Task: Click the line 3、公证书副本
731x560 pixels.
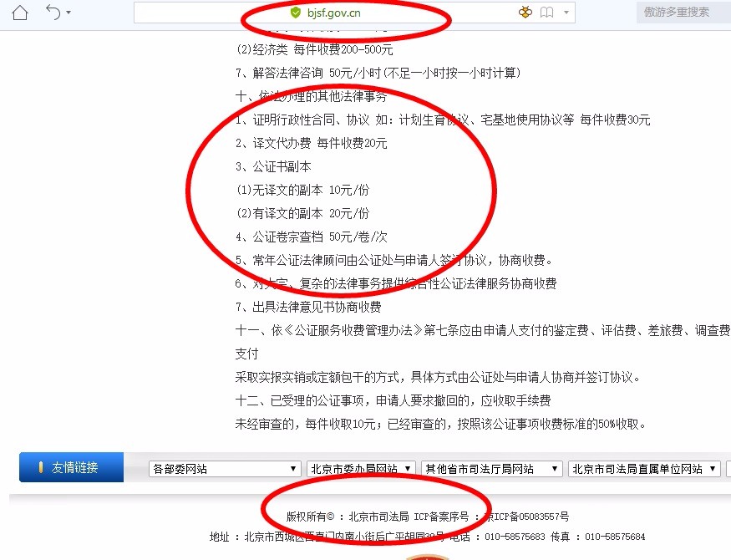Action: tap(273, 166)
